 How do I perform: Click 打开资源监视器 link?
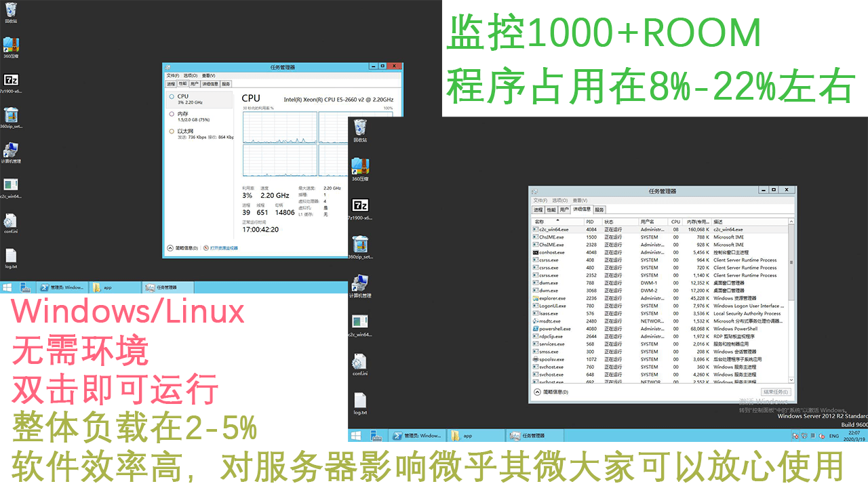pos(220,248)
